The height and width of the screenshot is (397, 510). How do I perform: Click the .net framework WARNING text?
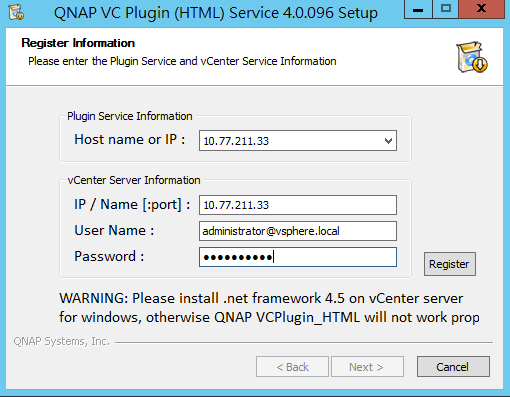[269, 308]
